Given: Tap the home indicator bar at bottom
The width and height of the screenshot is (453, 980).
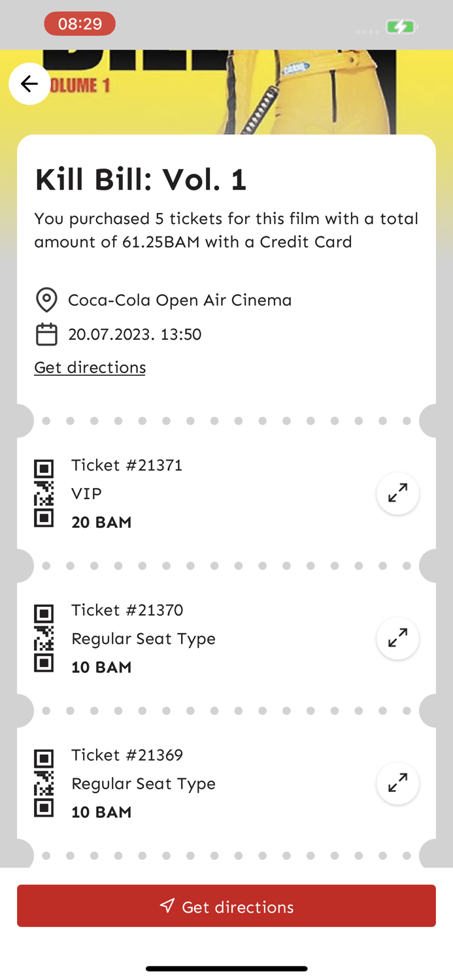Looking at the screenshot, I should [x=226, y=968].
